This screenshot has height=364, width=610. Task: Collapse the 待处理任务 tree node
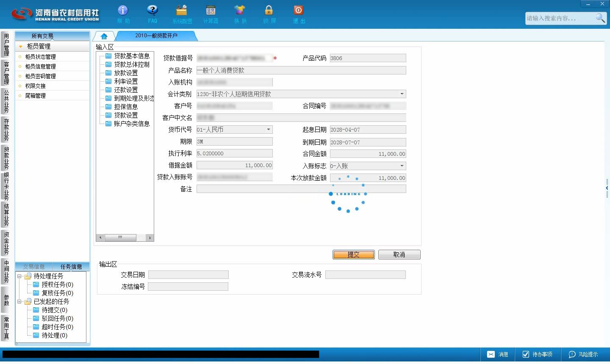pyautogui.click(x=19, y=276)
